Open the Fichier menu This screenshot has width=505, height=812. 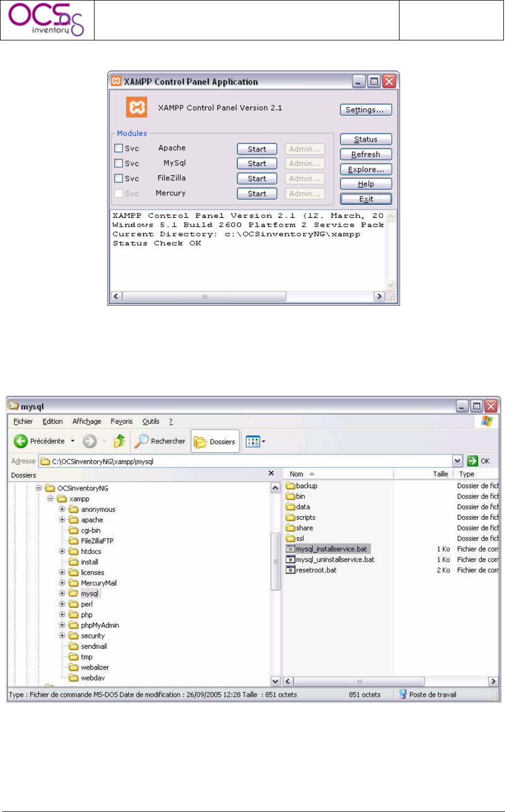coord(23,422)
